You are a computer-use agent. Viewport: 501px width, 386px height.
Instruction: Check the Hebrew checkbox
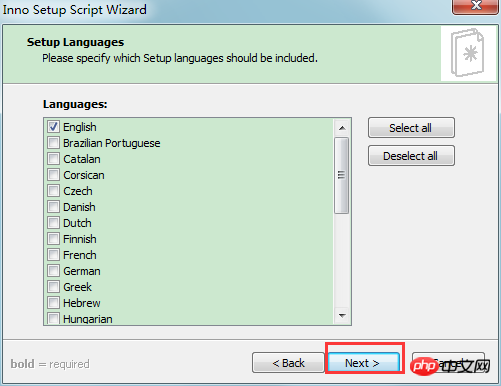tap(53, 303)
